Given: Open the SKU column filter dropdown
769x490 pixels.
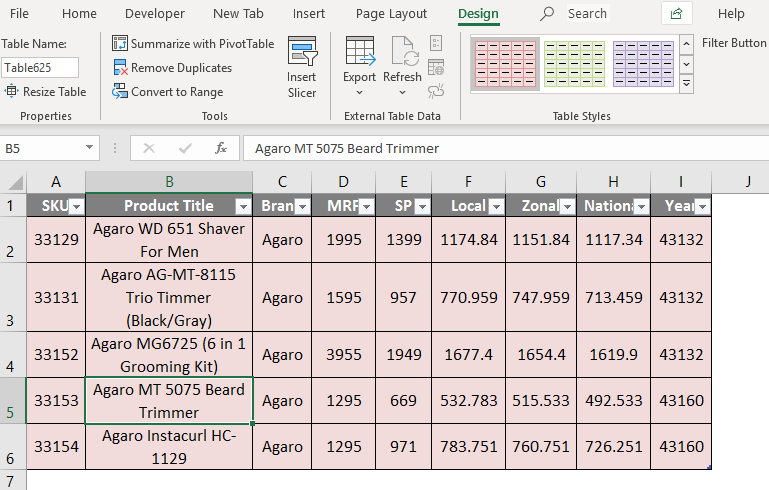Looking at the screenshot, I should tap(76, 206).
